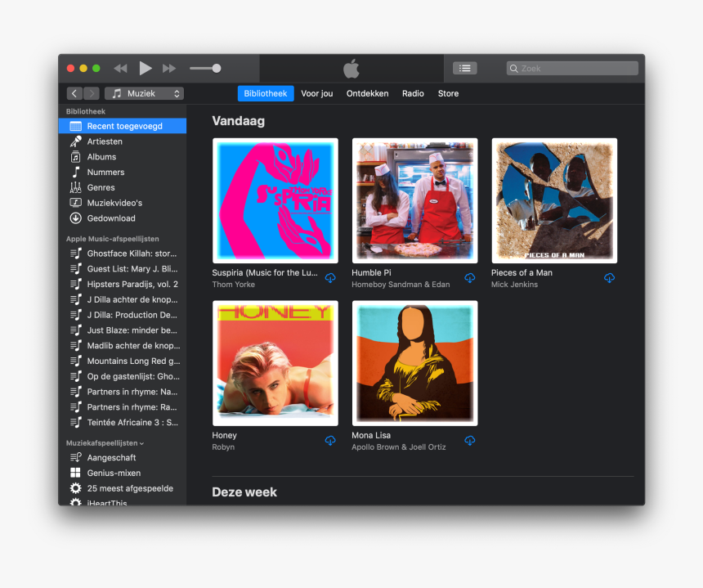Click the Zoek search field
The height and width of the screenshot is (588, 703).
[x=572, y=68]
